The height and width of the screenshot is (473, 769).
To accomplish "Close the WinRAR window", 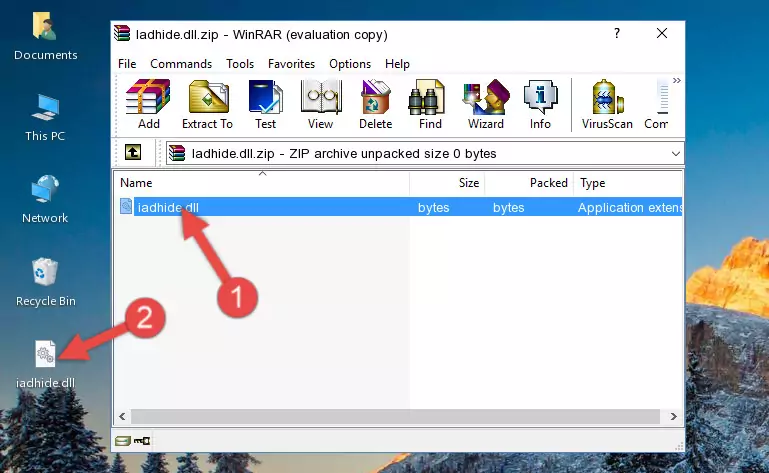I will coord(662,33).
